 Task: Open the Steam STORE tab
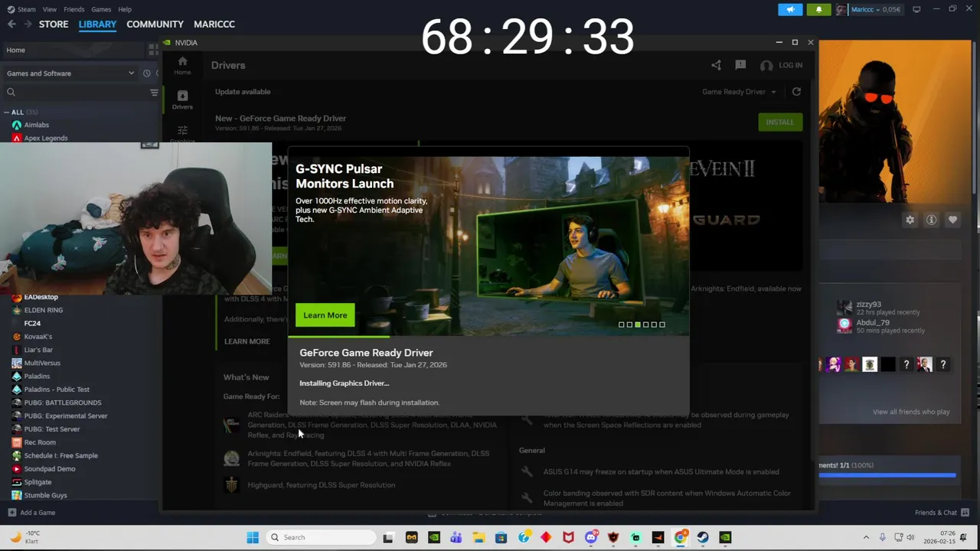pos(54,24)
